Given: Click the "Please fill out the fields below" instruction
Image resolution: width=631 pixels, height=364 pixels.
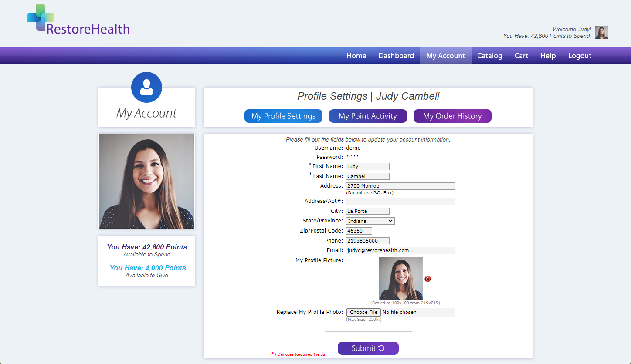Looking at the screenshot, I should 368,140.
